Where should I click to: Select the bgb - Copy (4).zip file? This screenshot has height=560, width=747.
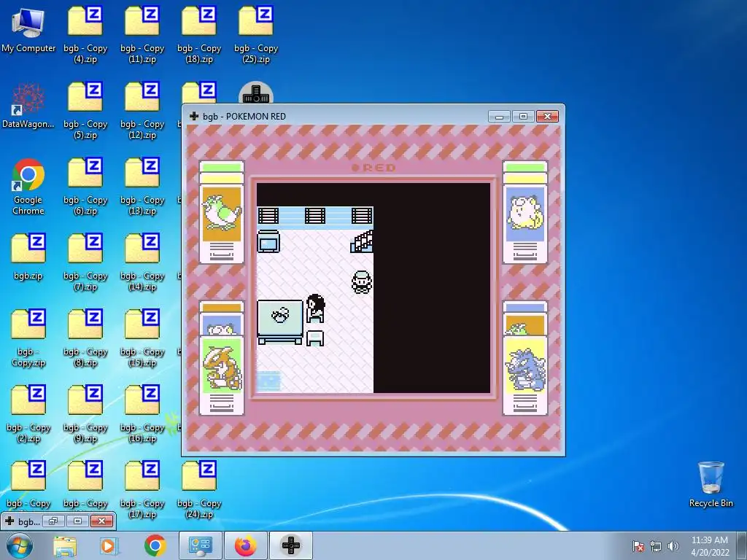coord(85,34)
